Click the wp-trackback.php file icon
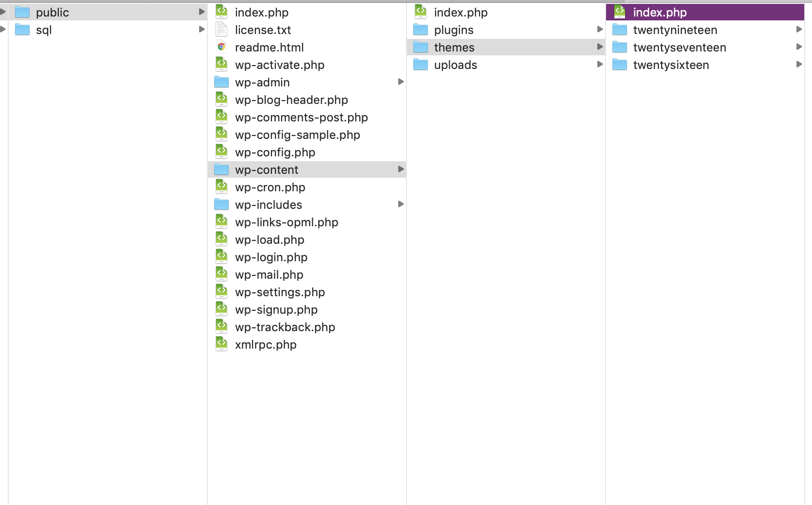812x505 pixels. tap(221, 326)
